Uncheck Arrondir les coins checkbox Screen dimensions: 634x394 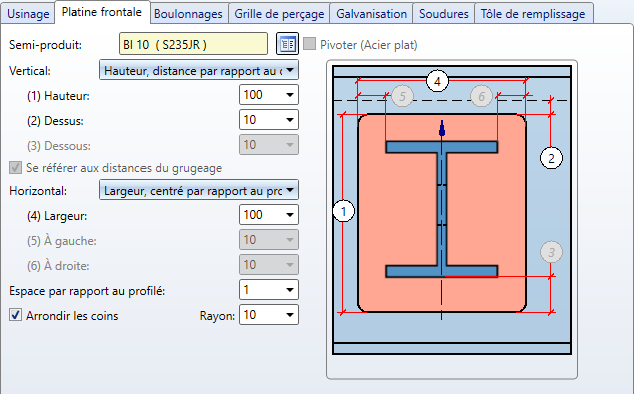pyautogui.click(x=15, y=315)
